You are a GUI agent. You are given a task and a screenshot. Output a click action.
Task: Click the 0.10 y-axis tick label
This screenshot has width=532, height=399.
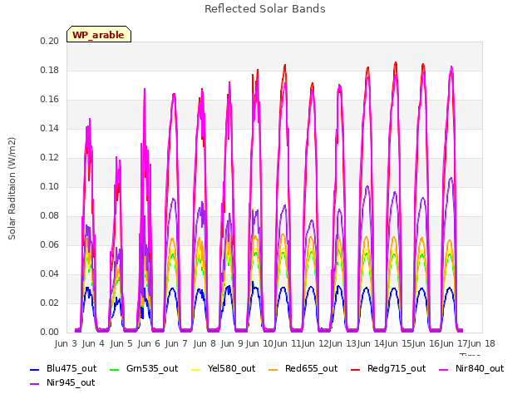click(x=50, y=187)
